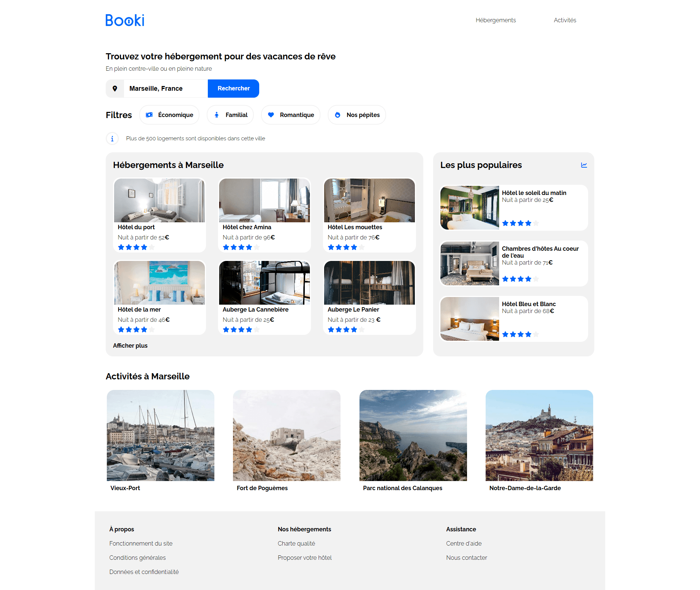Open the Centre d'aide footer link
The height and width of the screenshot is (590, 700).
click(x=464, y=543)
